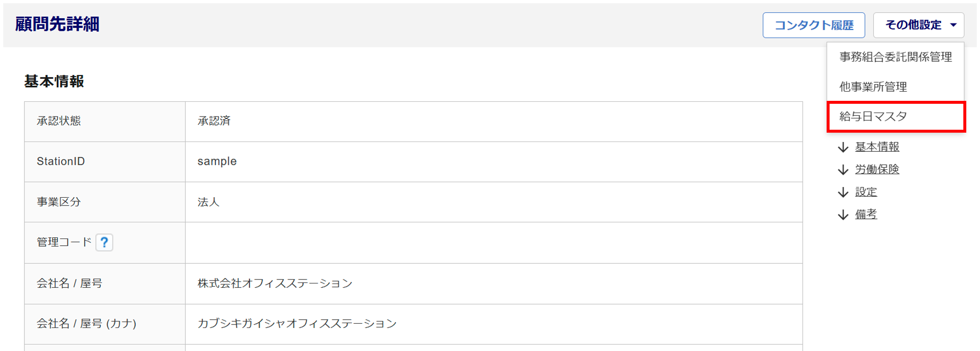Click the 顧問先詳細 page heading
Screen dimensions: 980x351
(x=57, y=24)
